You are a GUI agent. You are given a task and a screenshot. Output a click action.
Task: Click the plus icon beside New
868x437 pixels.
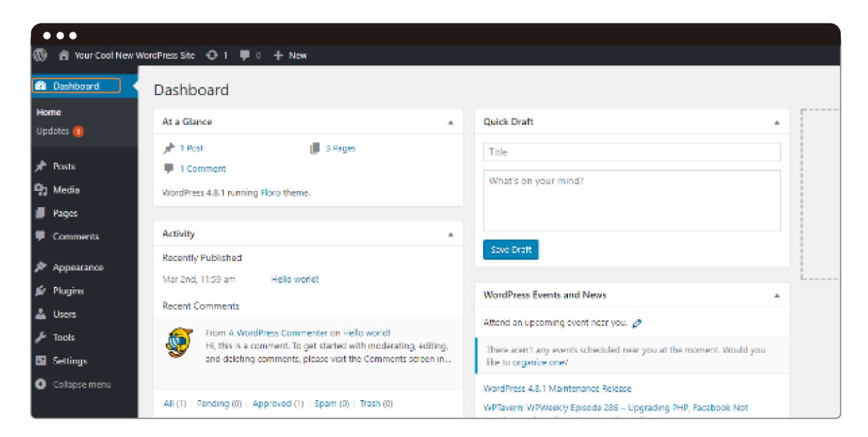tap(278, 56)
